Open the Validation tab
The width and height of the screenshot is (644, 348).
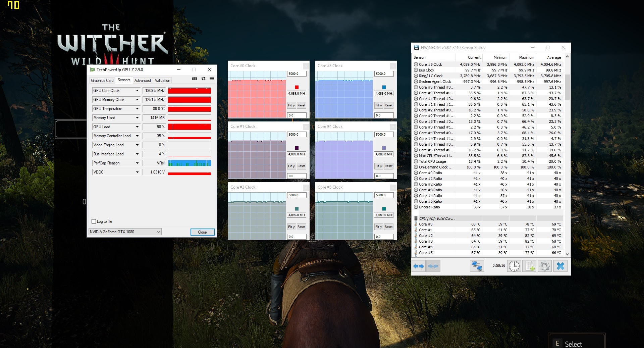pyautogui.click(x=162, y=81)
